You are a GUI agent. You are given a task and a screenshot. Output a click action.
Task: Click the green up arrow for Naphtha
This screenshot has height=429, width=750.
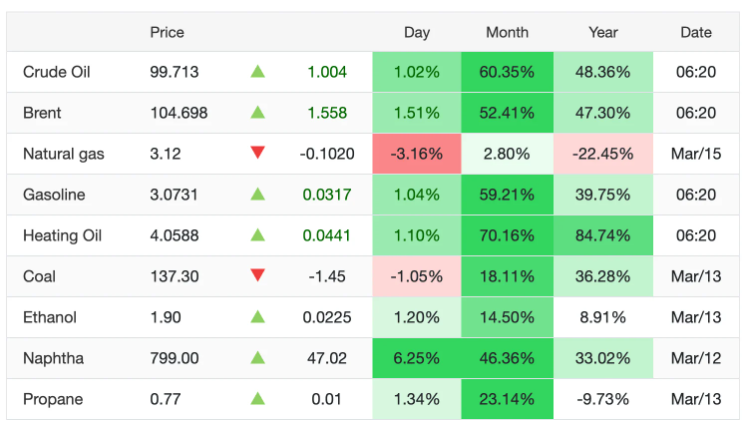point(258,358)
